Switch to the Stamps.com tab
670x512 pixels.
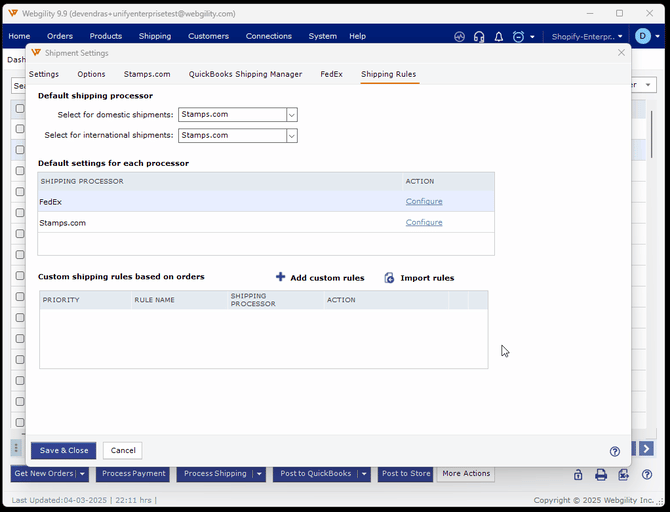(147, 74)
